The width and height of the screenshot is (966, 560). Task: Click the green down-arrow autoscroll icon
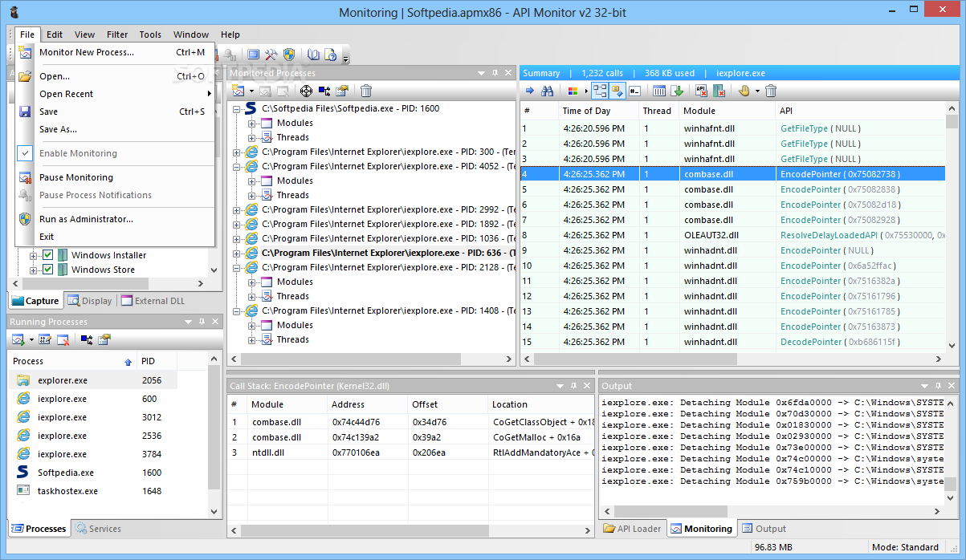click(677, 91)
